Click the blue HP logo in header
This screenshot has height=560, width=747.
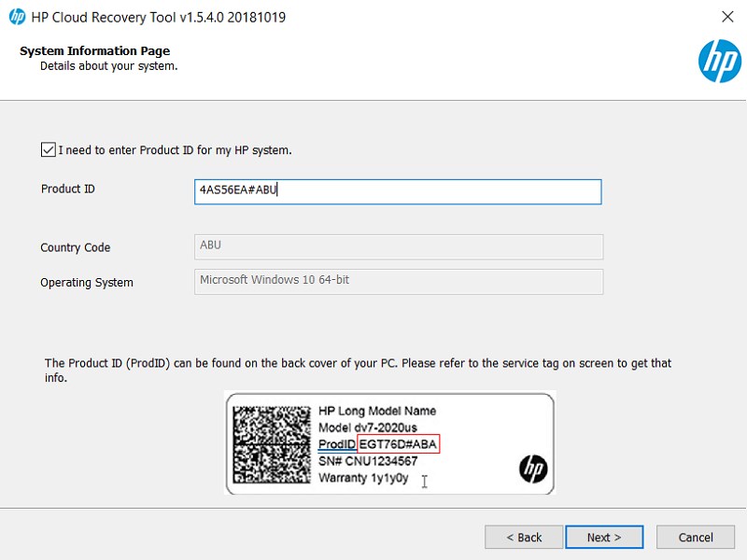coord(719,61)
